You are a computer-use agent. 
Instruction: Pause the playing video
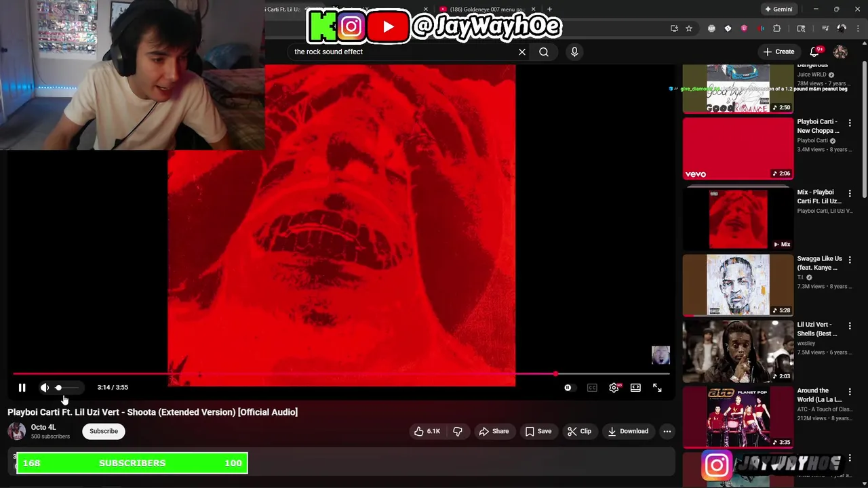click(22, 388)
